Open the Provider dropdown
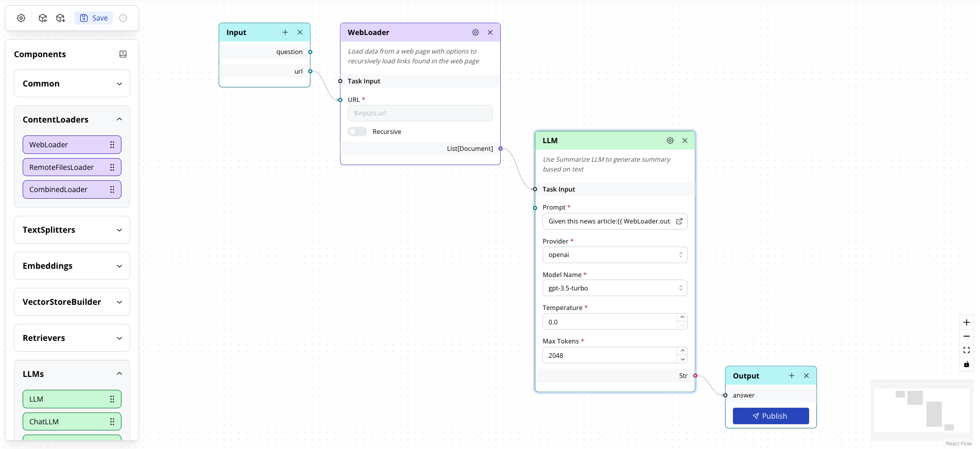The image size is (980, 449). [x=615, y=255]
